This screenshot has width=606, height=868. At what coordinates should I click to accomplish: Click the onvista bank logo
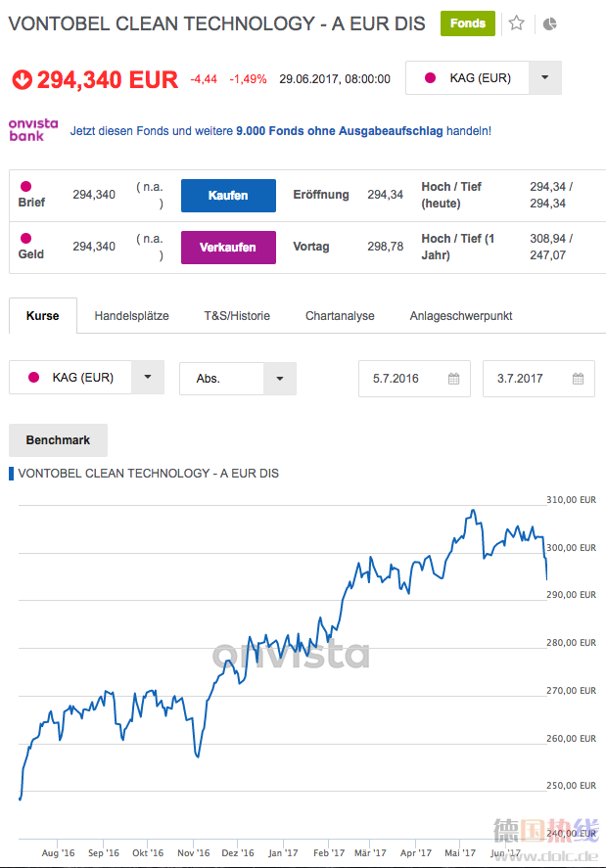[33, 129]
